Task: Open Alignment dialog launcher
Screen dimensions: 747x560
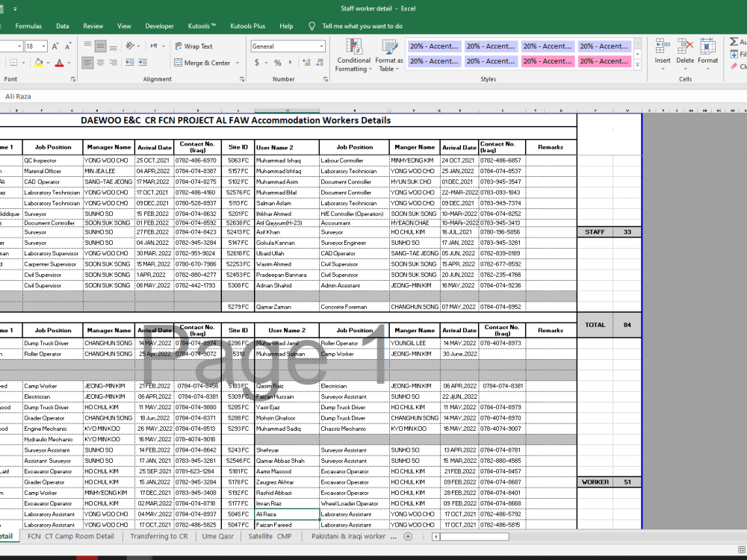Action: pos(242,79)
